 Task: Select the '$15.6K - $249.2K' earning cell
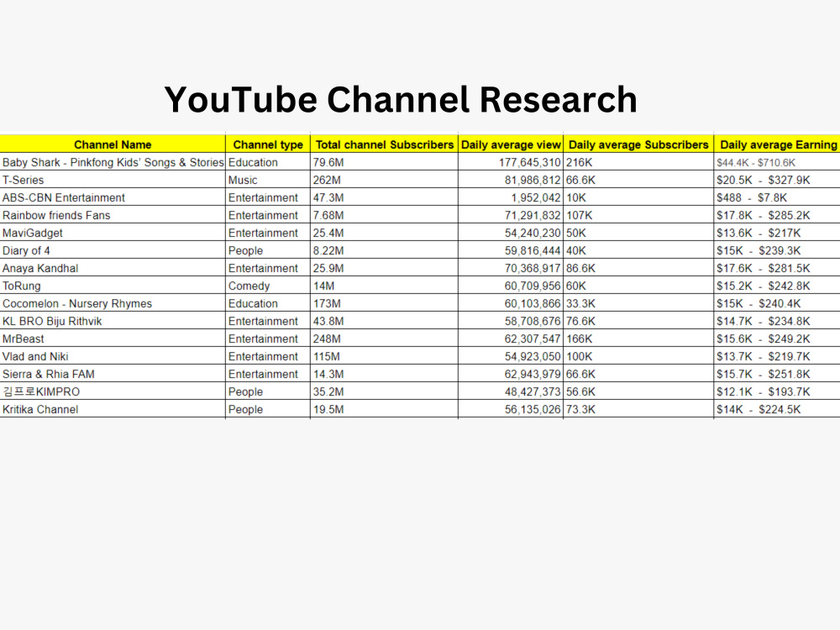[777, 339]
